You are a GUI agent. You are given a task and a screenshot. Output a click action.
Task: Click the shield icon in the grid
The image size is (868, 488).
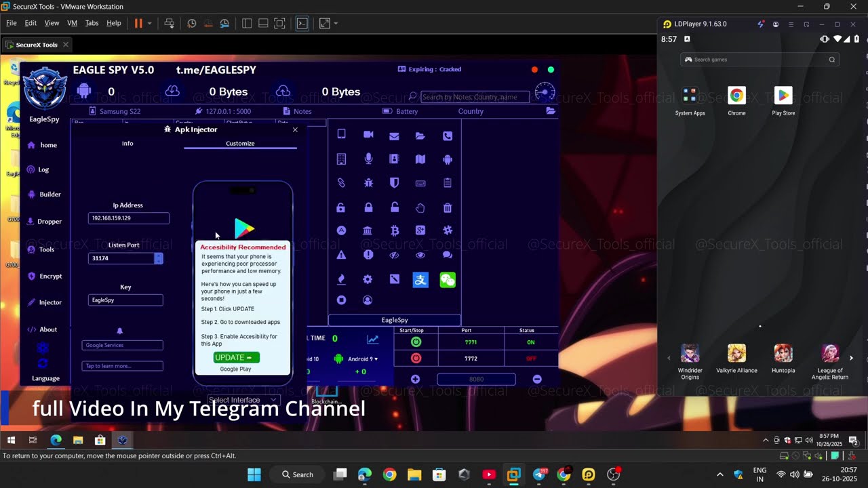pos(394,183)
